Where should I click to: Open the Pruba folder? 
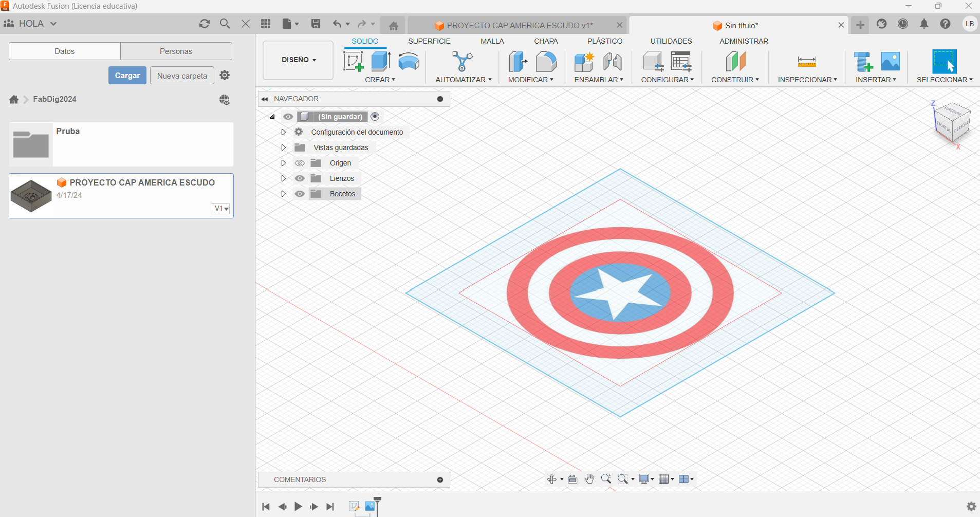[121, 144]
